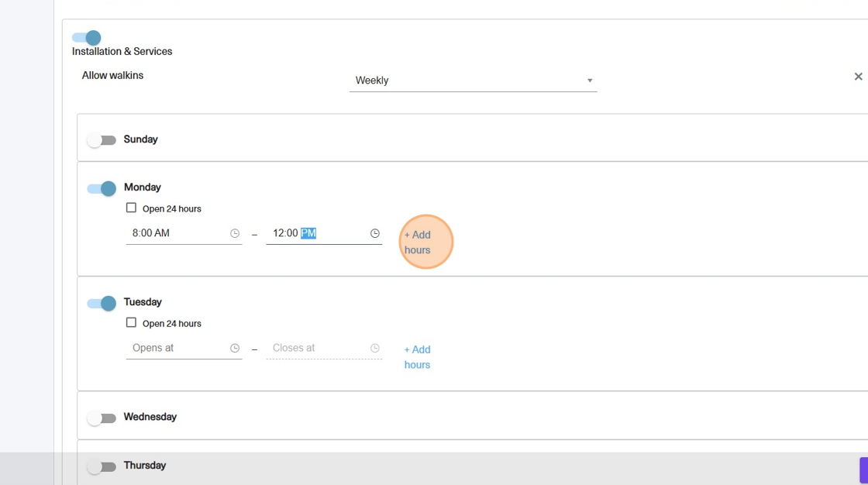The height and width of the screenshot is (485, 868).
Task: Turn off Tuesday hours toggle
Action: pyautogui.click(x=102, y=303)
